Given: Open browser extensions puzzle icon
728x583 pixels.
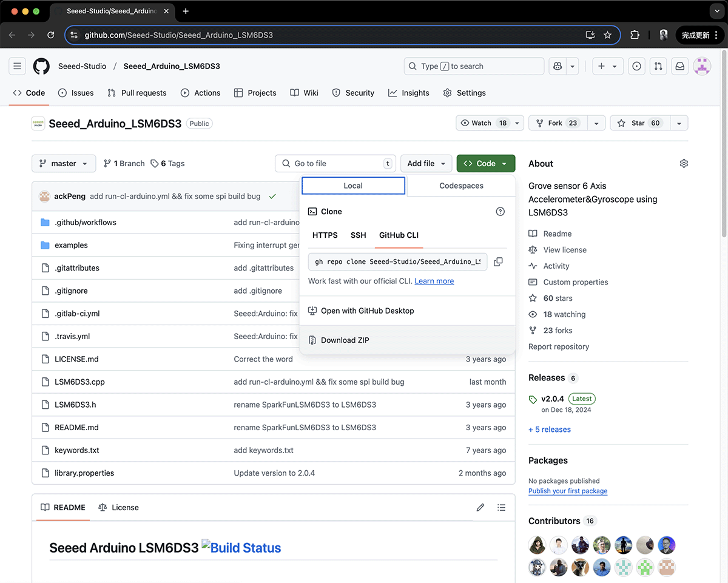Looking at the screenshot, I should pyautogui.click(x=635, y=35).
